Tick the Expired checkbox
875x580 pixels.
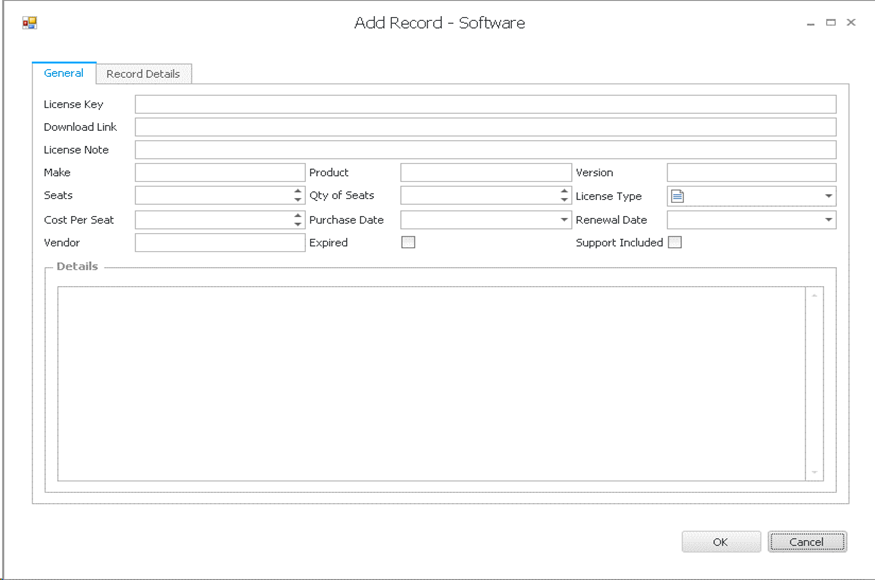pyautogui.click(x=408, y=242)
